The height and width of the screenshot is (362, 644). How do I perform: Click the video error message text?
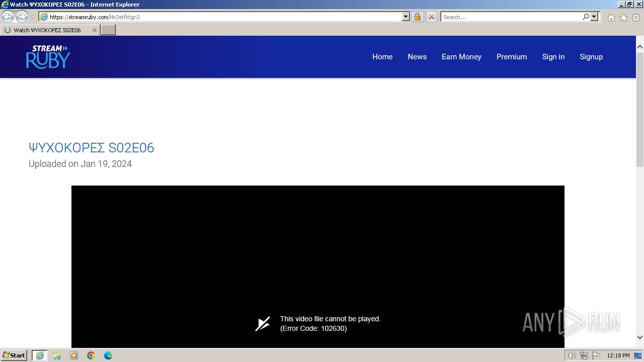click(331, 324)
